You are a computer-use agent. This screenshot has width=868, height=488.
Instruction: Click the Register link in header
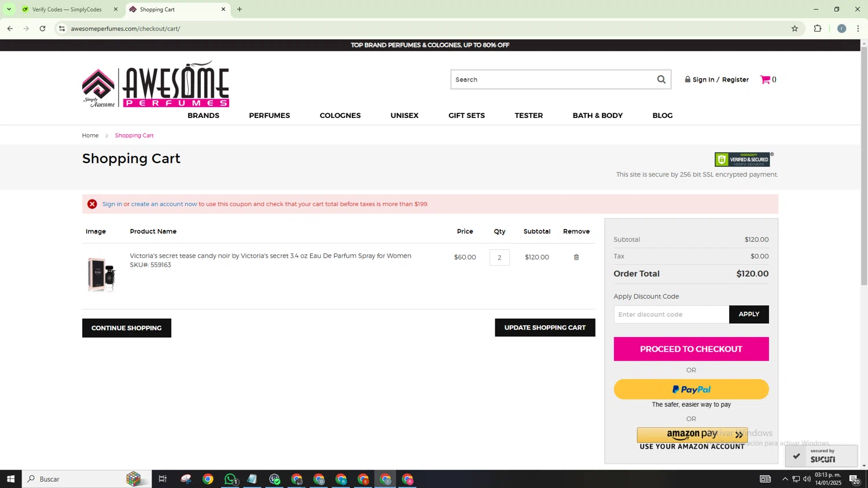pyautogui.click(x=735, y=80)
